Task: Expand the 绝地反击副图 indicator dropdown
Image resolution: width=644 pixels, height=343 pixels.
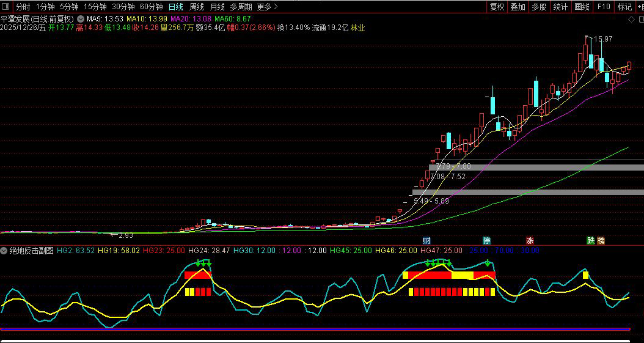Action: tap(5, 251)
